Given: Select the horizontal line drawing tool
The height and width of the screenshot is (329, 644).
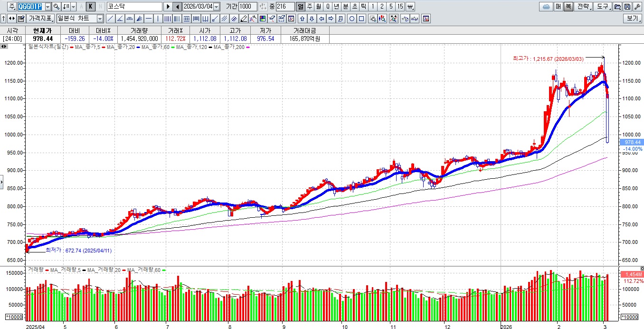Looking at the screenshot, I should [148, 19].
